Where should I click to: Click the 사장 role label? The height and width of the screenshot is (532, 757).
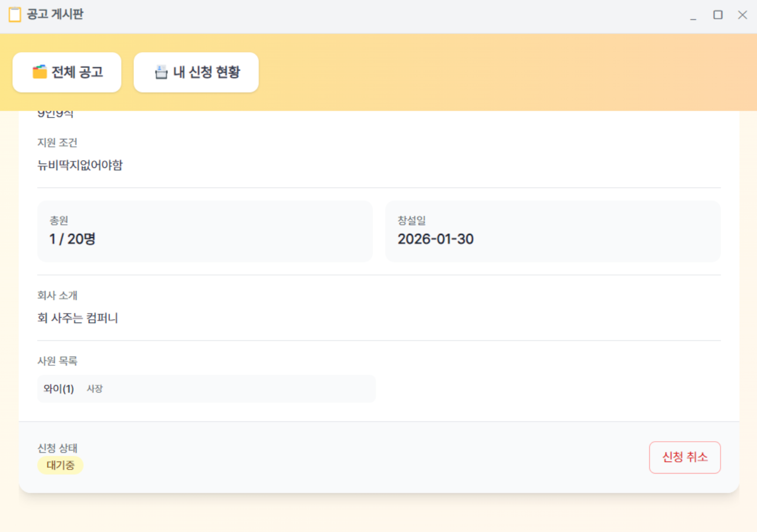[95, 389]
